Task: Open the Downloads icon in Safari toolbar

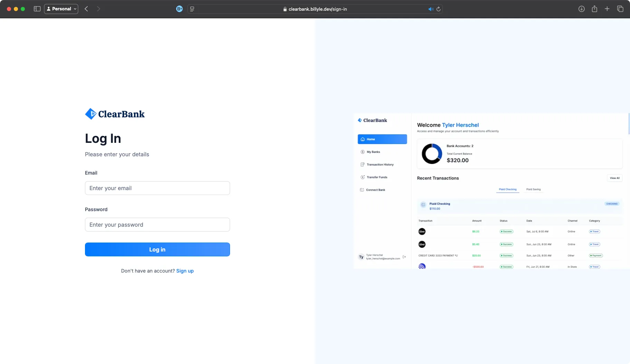Action: [582, 9]
